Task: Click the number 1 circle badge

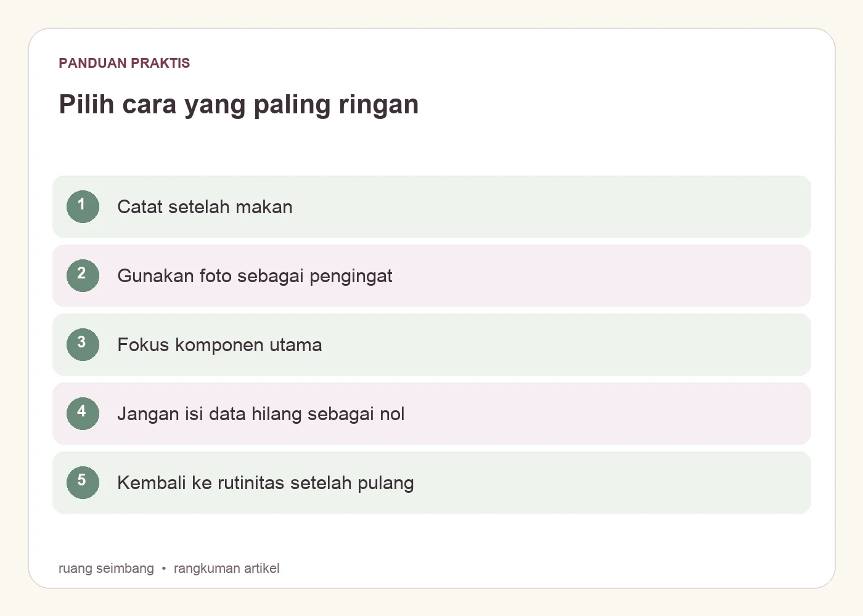Action: coord(83,206)
